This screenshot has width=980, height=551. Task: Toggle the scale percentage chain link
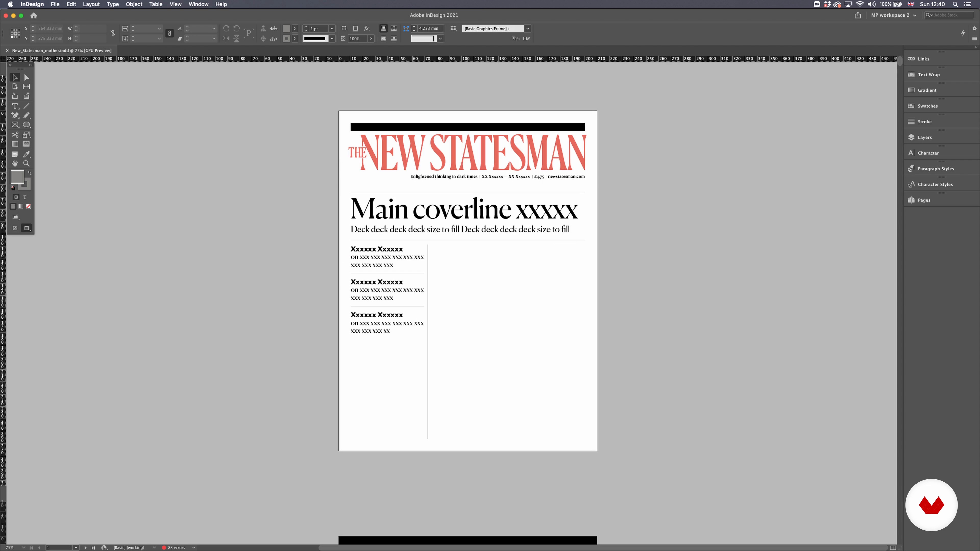coord(170,33)
